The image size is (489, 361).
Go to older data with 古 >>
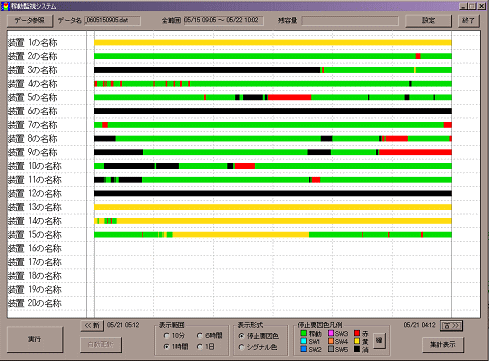451,326
